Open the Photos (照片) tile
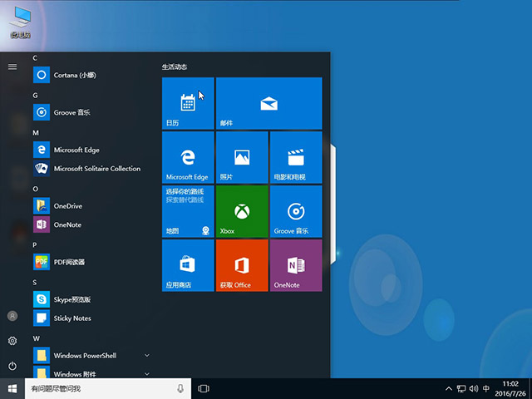This screenshot has height=399, width=532. coord(241,157)
